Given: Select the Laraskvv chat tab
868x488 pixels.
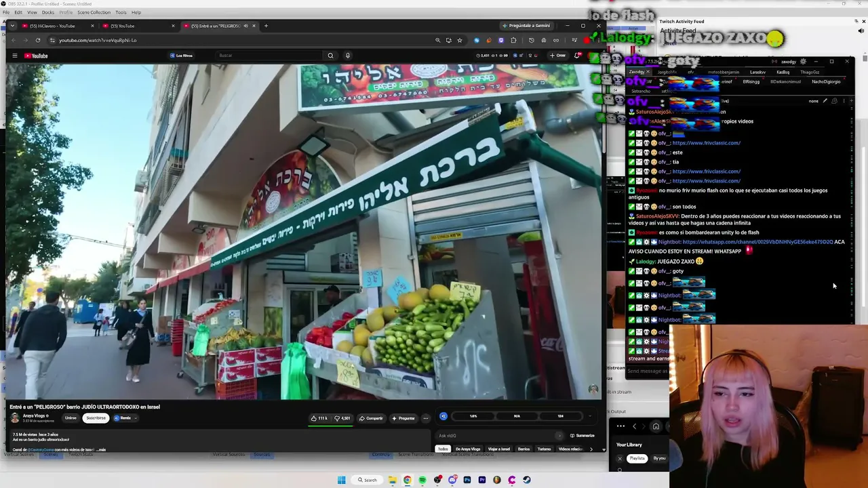Looking at the screenshot, I should 757,72.
